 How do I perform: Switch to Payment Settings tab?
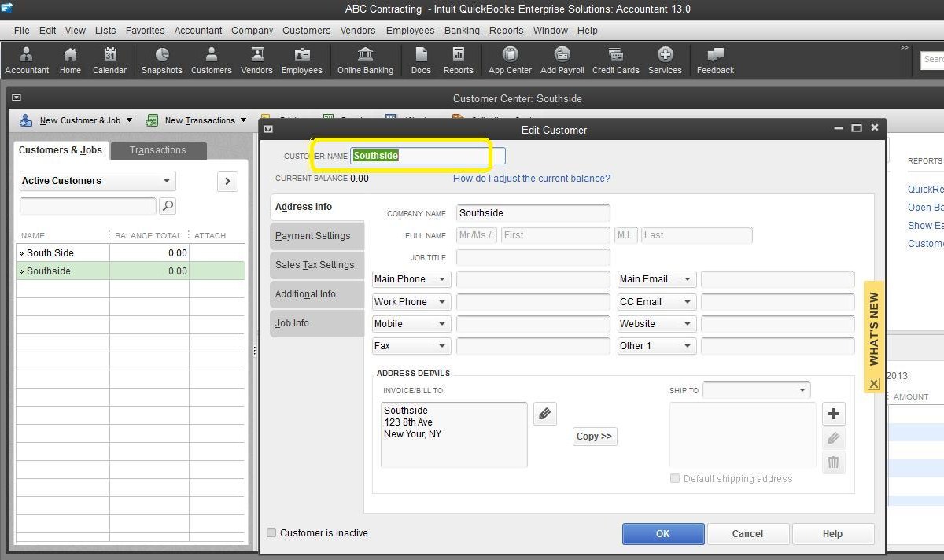point(317,236)
